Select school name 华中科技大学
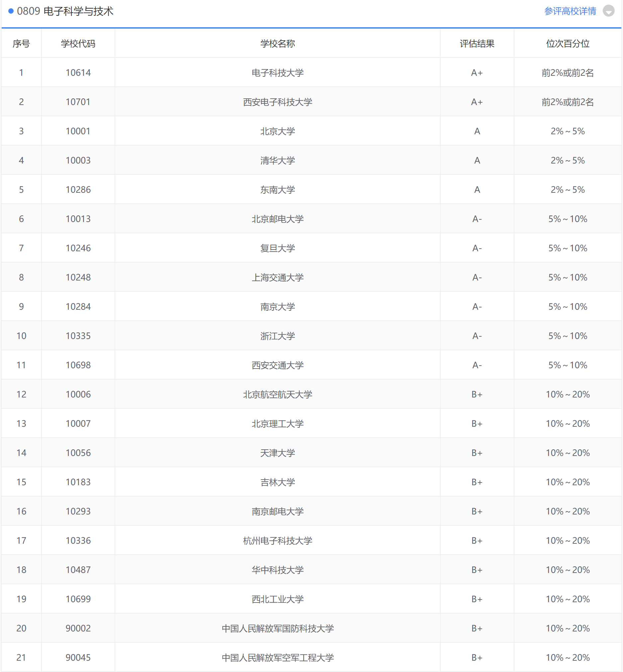 (x=277, y=570)
